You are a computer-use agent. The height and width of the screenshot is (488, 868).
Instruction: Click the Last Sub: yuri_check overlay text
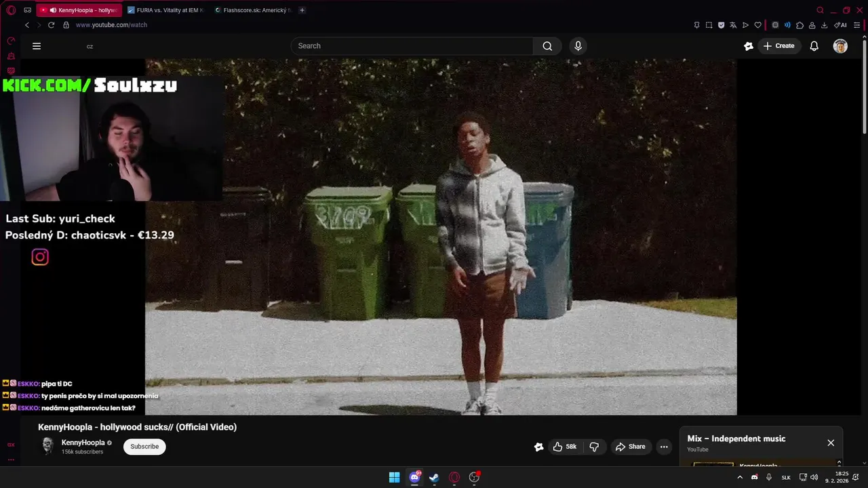pyautogui.click(x=60, y=218)
